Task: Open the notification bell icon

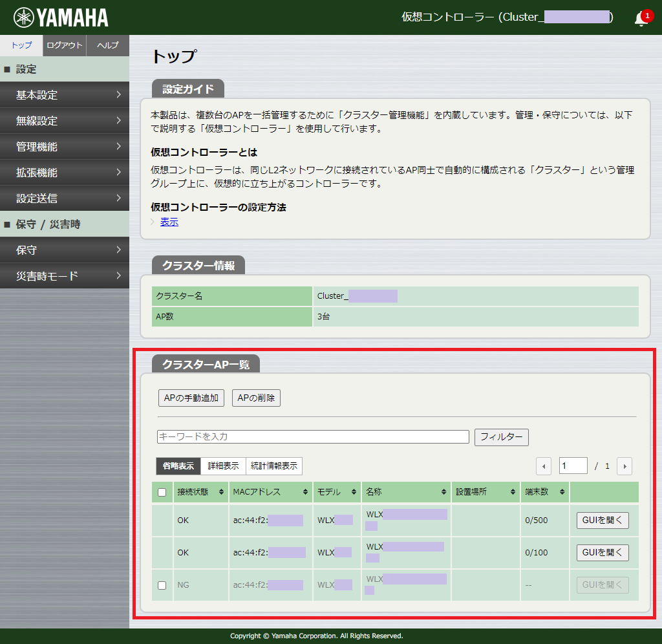Action: tap(641, 19)
